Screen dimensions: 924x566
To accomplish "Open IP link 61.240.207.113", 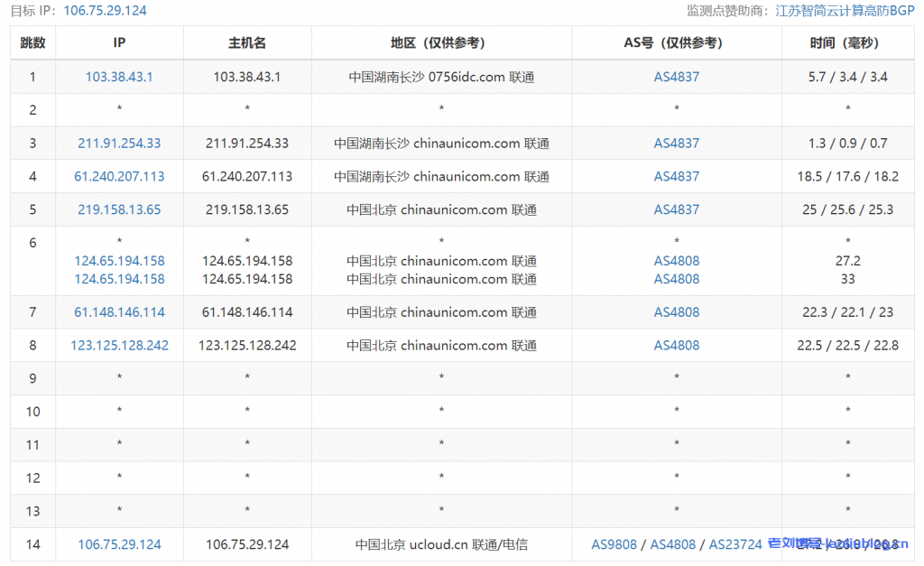I will pos(119,176).
